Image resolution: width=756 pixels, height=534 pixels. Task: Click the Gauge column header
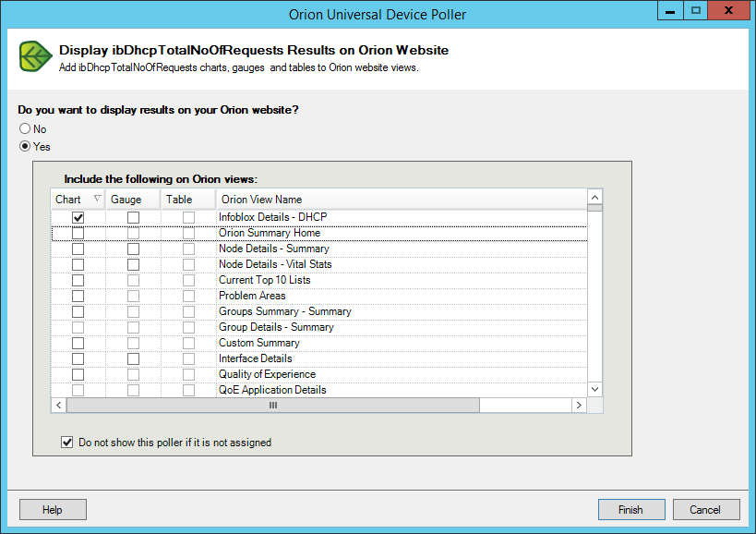(x=133, y=200)
